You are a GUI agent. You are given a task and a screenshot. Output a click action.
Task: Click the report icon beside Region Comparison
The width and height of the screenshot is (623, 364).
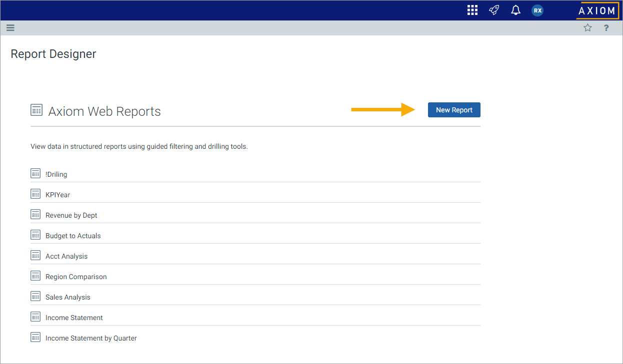[35, 276]
